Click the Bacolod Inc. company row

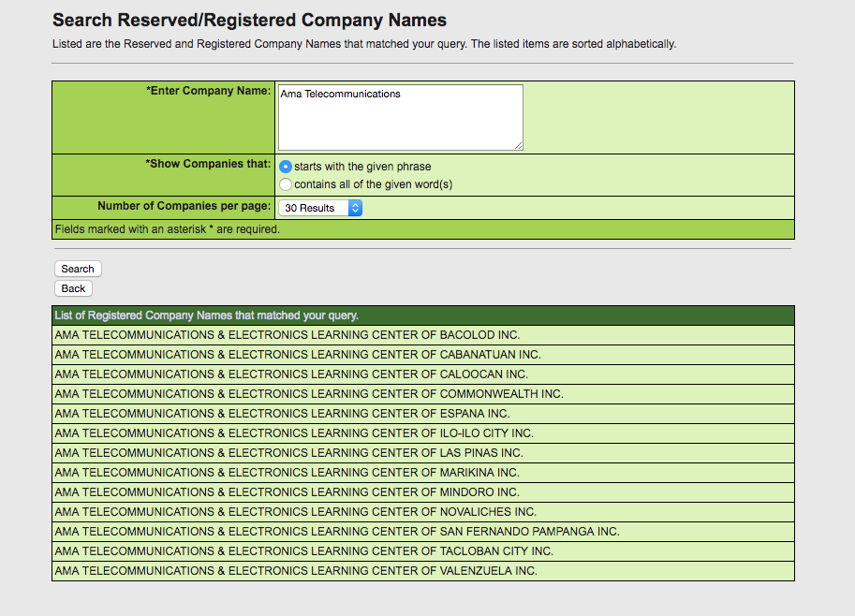423,335
